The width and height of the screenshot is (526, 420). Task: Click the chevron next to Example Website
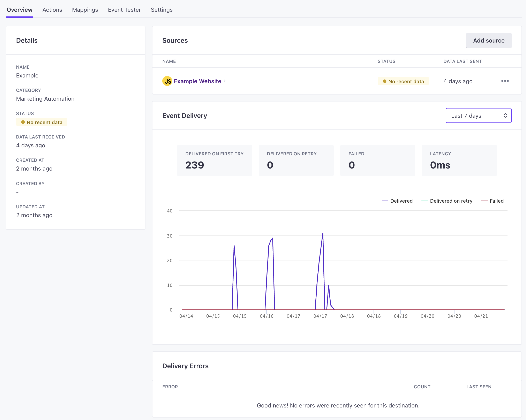coord(225,81)
